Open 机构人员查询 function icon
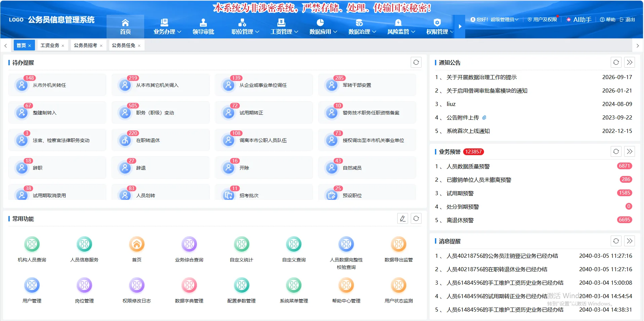 (32, 244)
